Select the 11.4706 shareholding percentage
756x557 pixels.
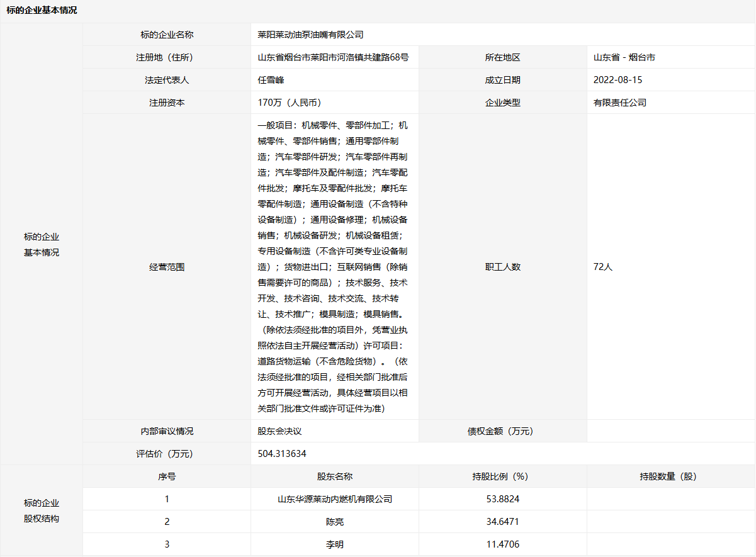[x=502, y=544]
